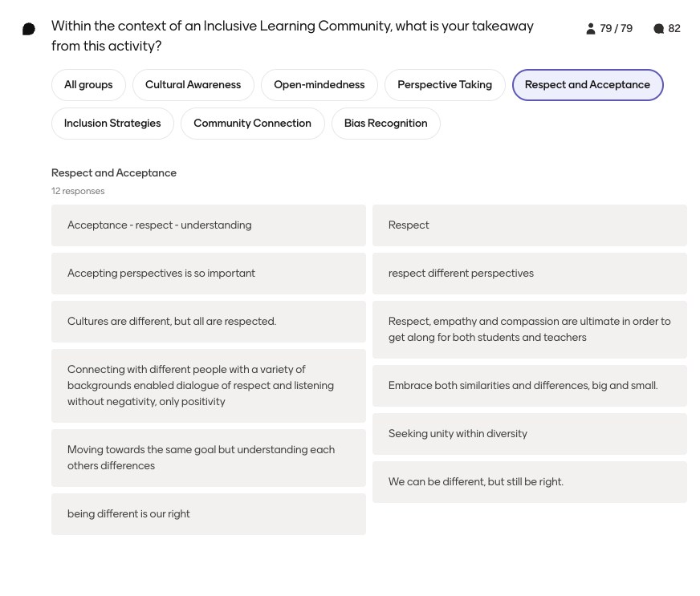Click 'We can be different, but still be right' card
The height and width of the screenshot is (596, 700).
coord(530,482)
